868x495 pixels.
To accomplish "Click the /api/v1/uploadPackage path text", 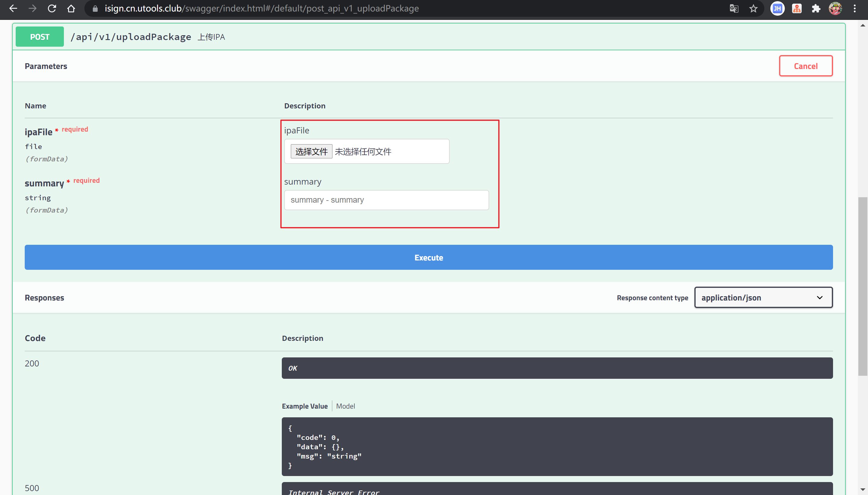I will point(131,37).
